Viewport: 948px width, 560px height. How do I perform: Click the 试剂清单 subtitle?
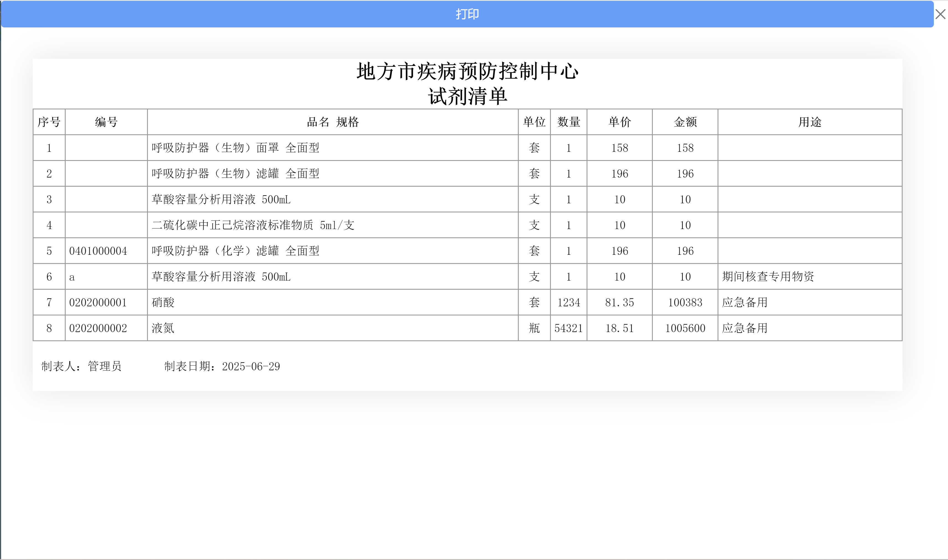click(x=467, y=96)
